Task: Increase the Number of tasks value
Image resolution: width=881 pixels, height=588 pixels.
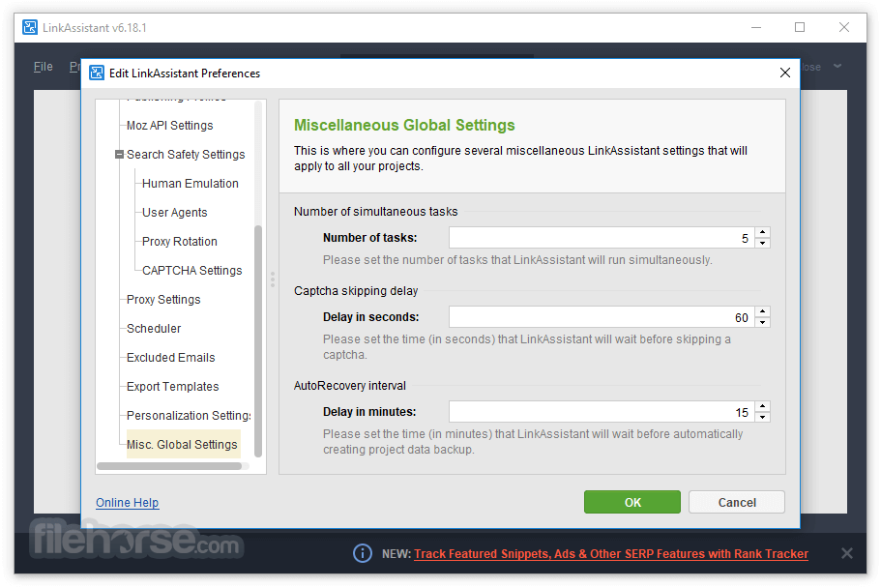Action: click(762, 232)
